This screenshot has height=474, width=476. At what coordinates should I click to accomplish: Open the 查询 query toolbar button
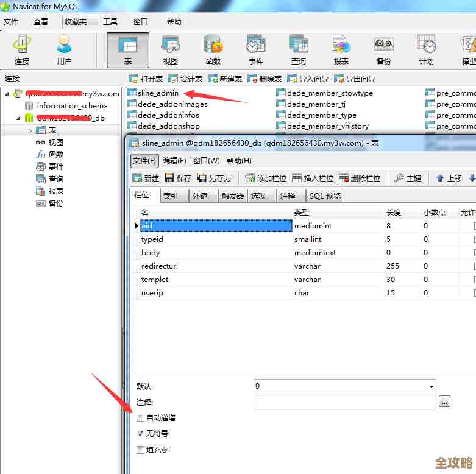coord(298,50)
